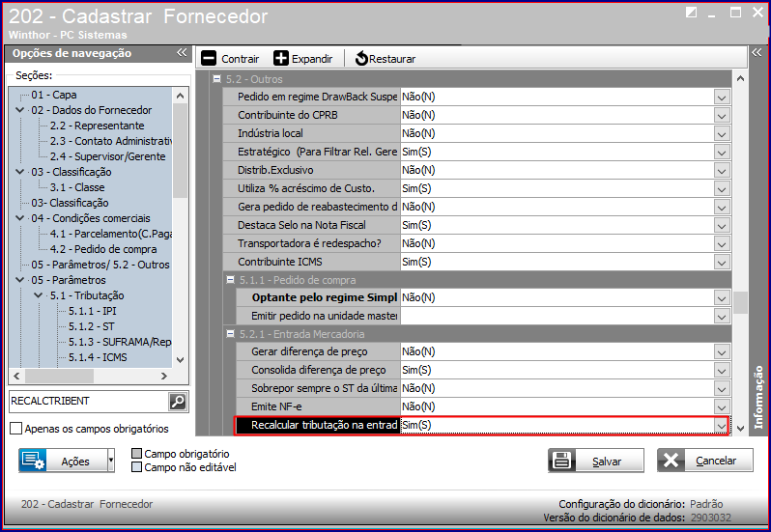Image resolution: width=771 pixels, height=532 pixels.
Task: Click the Campo obrigatório legend box
Action: click(x=136, y=454)
